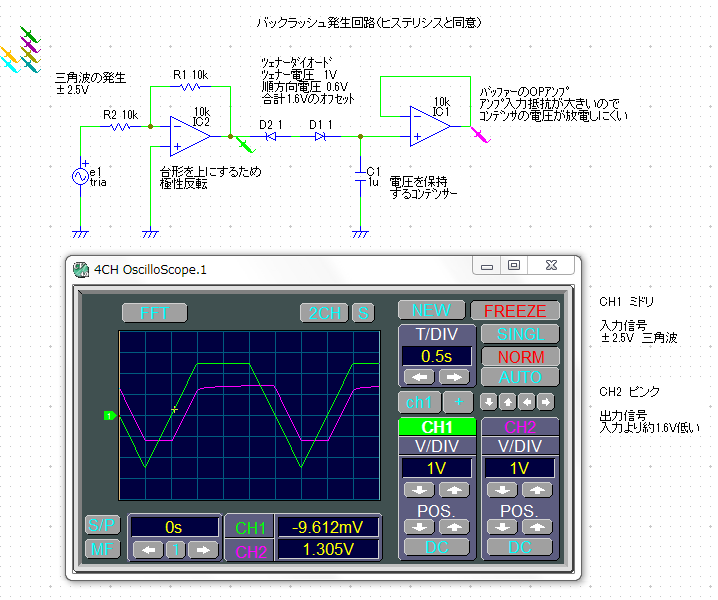The width and height of the screenshot is (718, 600).
Task: Increase T/DIV with right arrow
Action: coord(454,377)
